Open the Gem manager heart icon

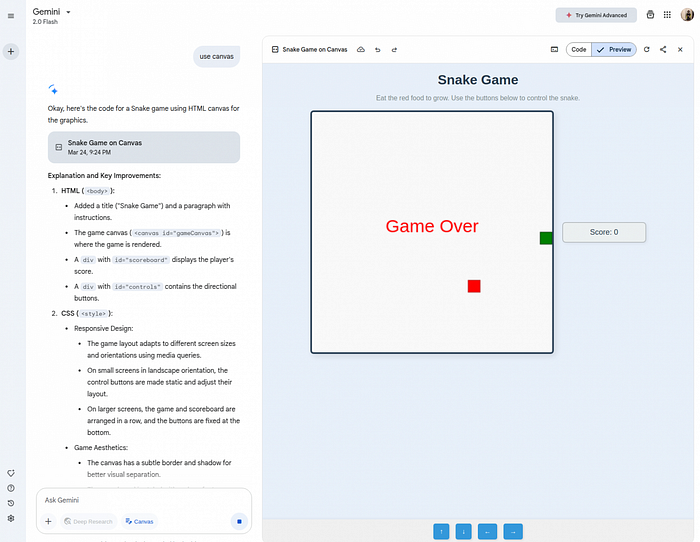coord(11,473)
